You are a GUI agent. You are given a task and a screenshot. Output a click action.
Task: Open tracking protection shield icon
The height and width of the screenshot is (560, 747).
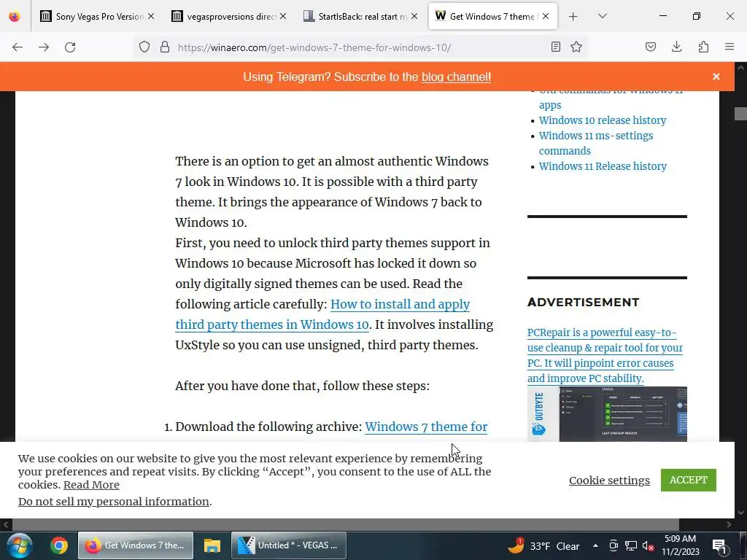pyautogui.click(x=144, y=47)
